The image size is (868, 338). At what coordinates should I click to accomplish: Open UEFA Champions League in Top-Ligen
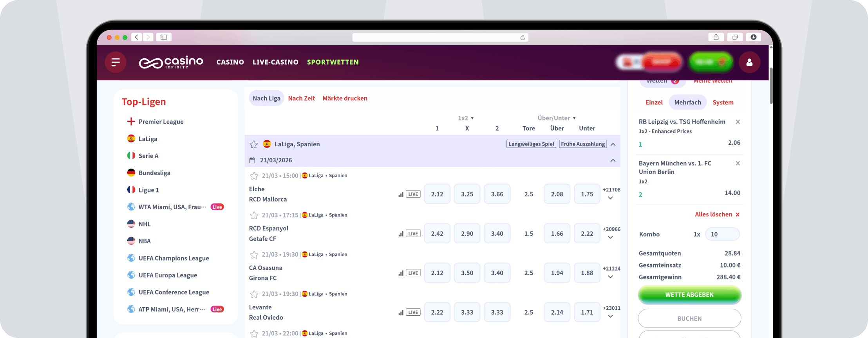coord(174,258)
